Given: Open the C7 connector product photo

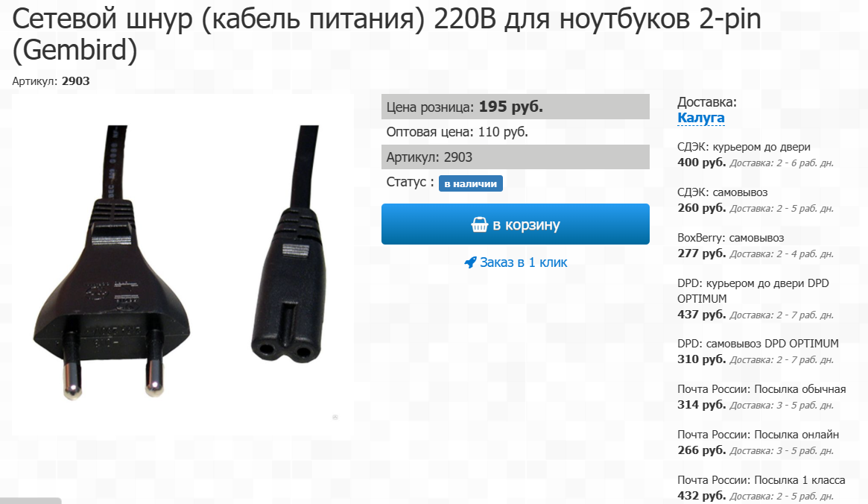Looking at the screenshot, I should (x=289, y=245).
